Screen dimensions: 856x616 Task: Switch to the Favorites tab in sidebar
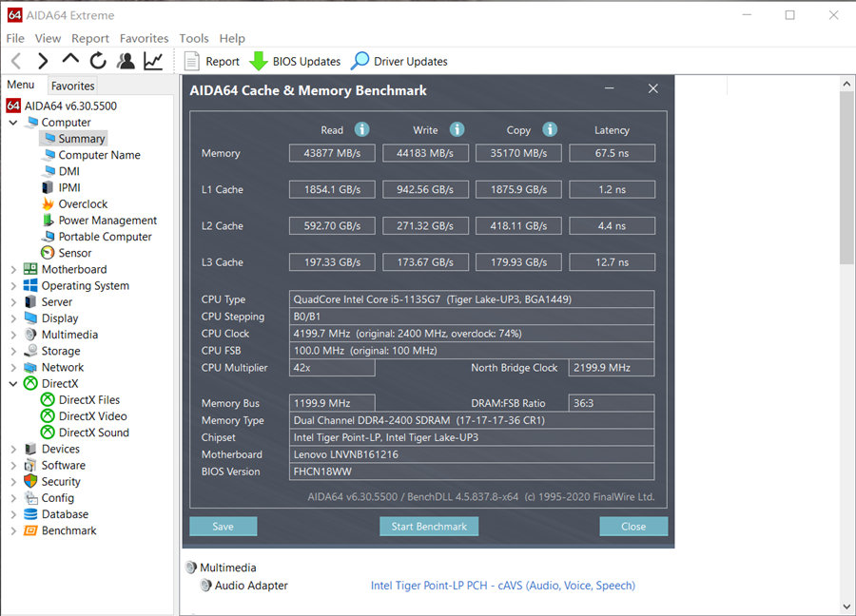[x=72, y=86]
